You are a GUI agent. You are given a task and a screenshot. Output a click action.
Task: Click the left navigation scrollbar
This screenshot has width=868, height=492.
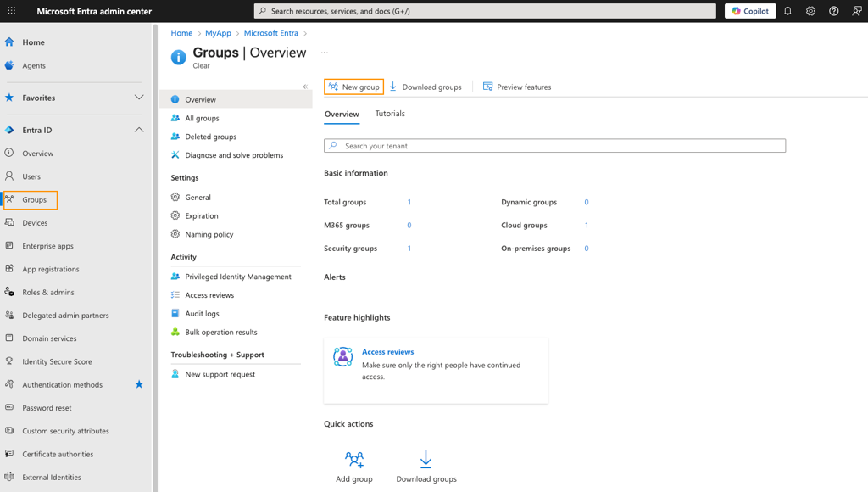tap(156, 257)
